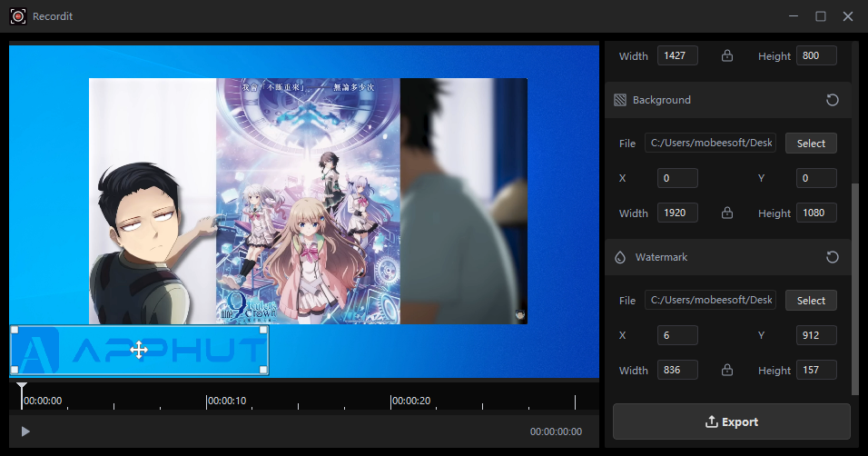Click the Background section header icon
This screenshot has width=868, height=456.
tap(620, 100)
